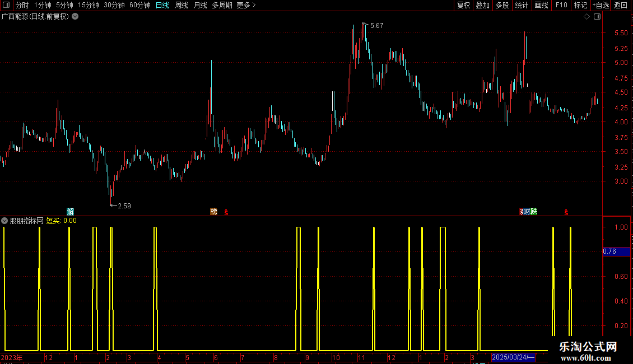Select the 1分钟 period tab

(x=43, y=5)
